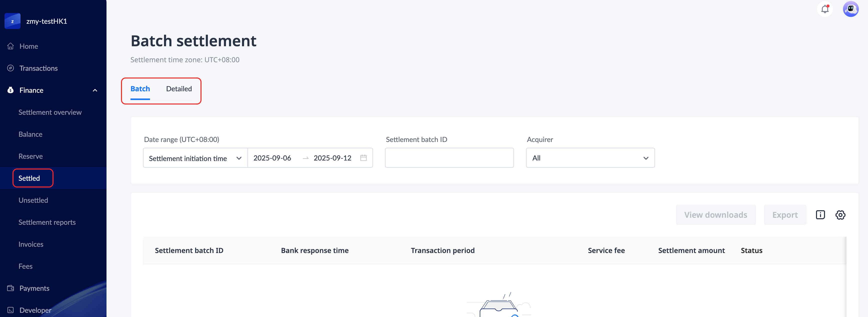Click the notification bell icon

pyautogui.click(x=825, y=9)
